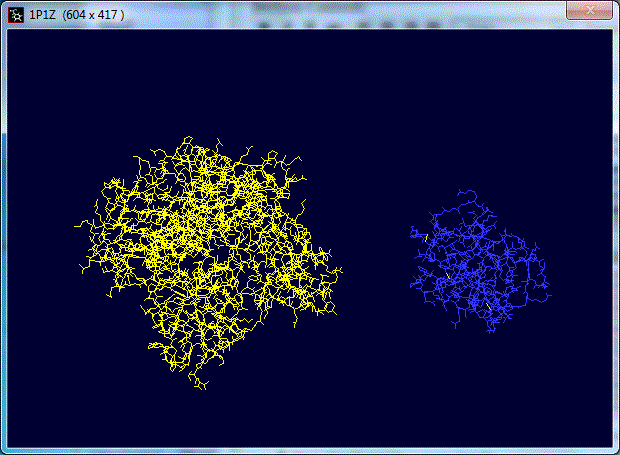Click the 1P1Z (604 x 417) window title
Viewport: 620px width, 455px height.
77,15
